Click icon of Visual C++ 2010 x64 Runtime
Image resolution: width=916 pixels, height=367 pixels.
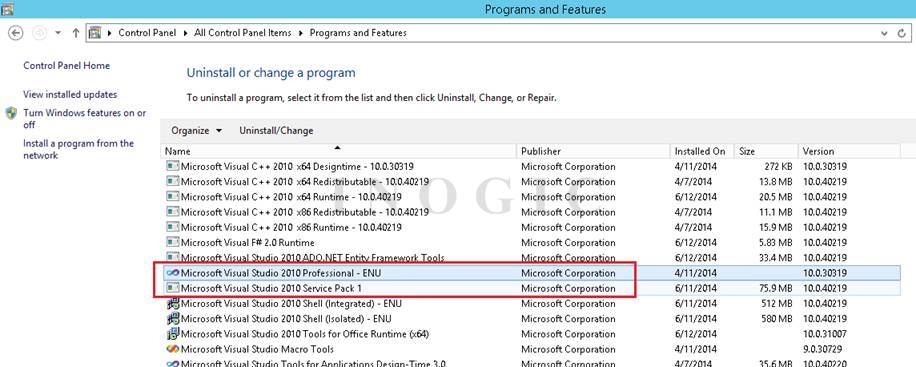tap(172, 196)
